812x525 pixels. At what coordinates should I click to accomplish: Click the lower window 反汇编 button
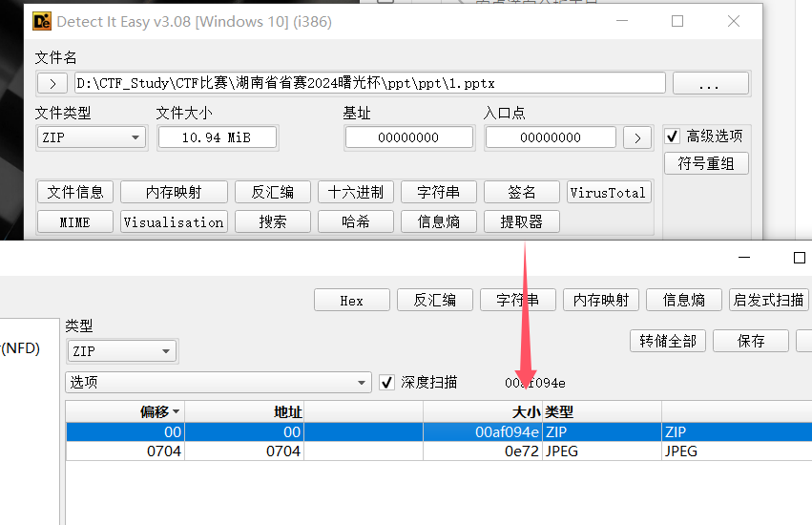pos(435,300)
